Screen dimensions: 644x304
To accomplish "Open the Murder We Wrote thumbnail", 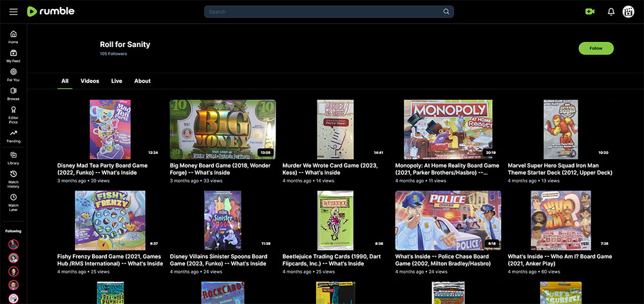I will (335, 129).
